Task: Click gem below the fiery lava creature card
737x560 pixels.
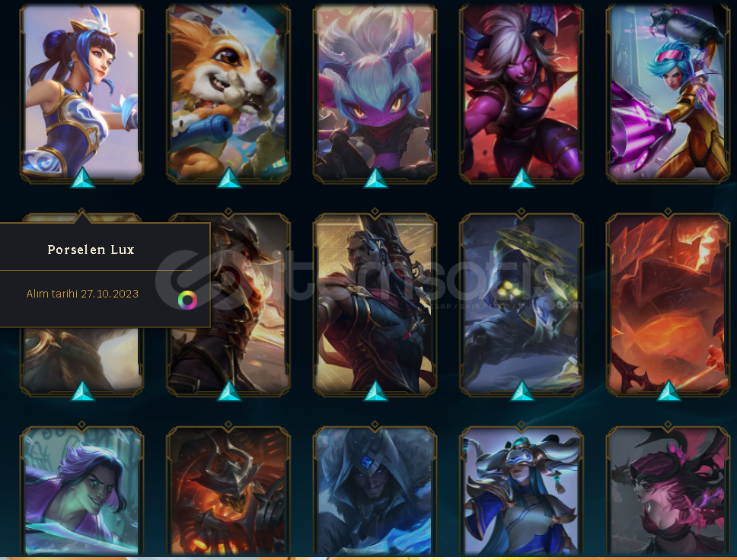Action: 668,391
